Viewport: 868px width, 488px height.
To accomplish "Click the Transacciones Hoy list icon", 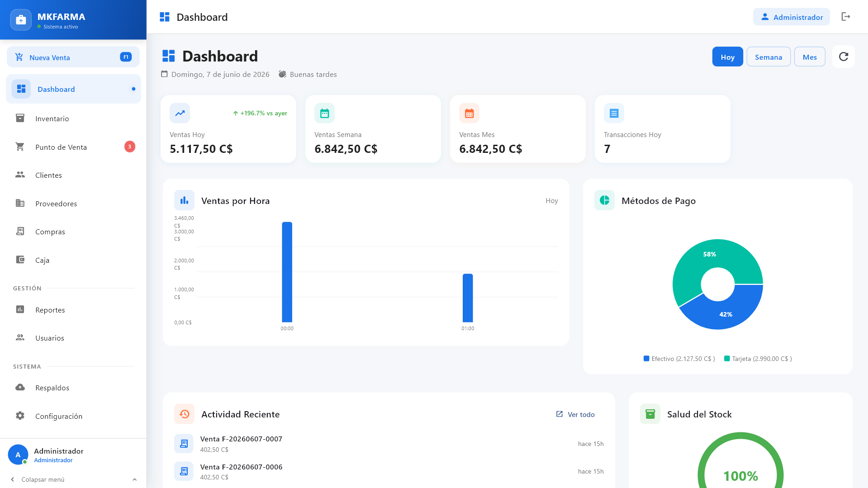I will (614, 113).
